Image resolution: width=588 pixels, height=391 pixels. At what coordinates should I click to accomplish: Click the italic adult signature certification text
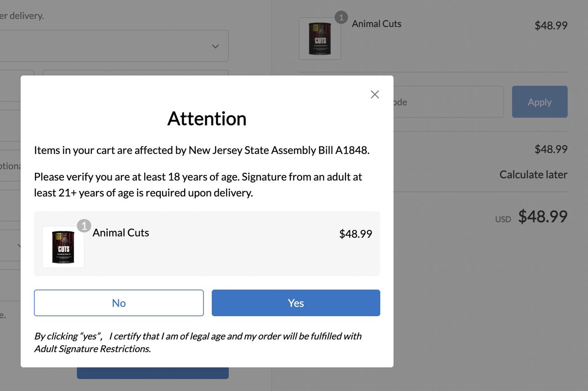point(198,342)
